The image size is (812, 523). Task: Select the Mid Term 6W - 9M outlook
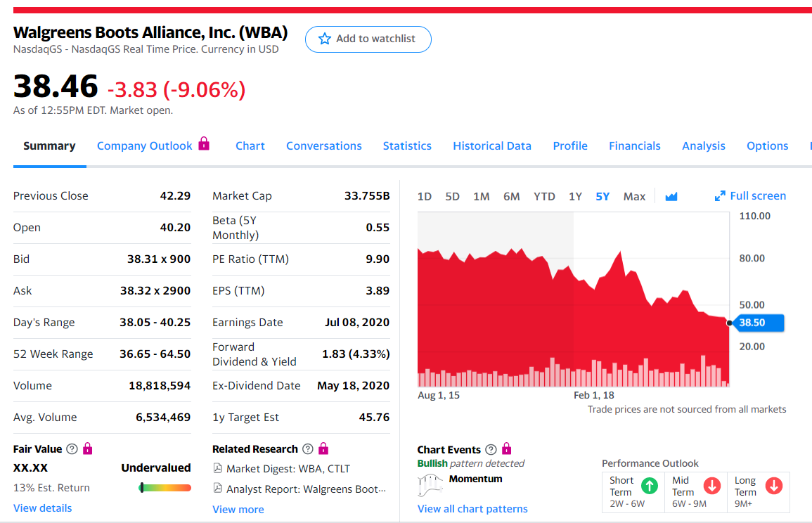click(696, 492)
